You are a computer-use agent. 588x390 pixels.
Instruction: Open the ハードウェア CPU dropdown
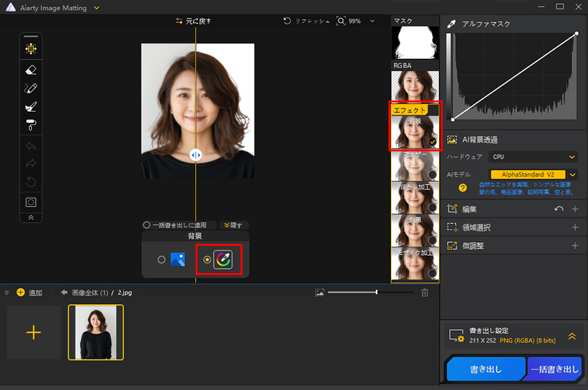click(534, 157)
